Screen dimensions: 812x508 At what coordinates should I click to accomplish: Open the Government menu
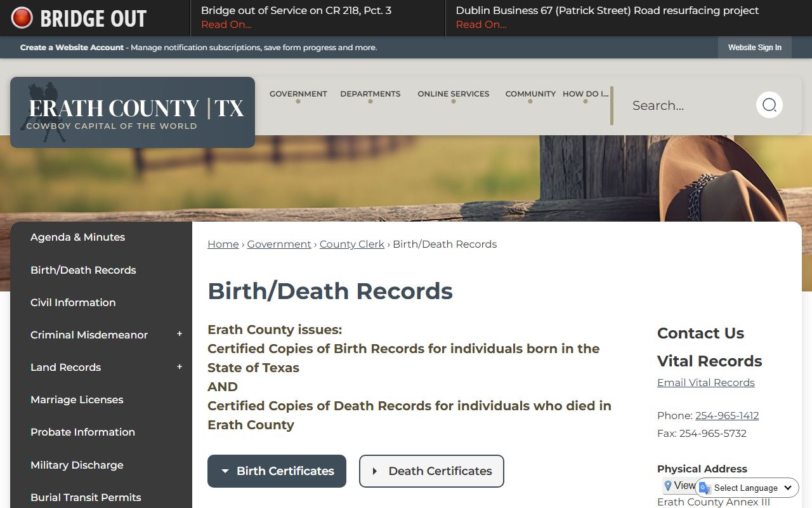(298, 94)
